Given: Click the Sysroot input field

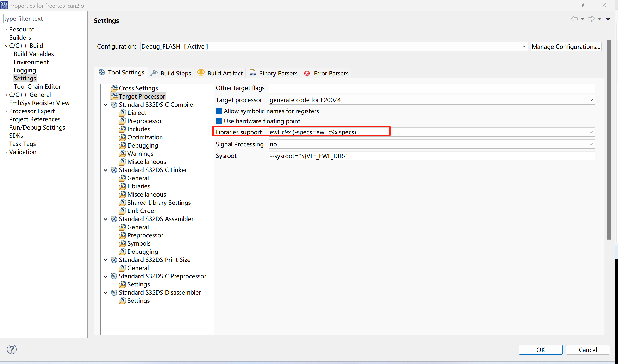Looking at the screenshot, I should pos(432,156).
